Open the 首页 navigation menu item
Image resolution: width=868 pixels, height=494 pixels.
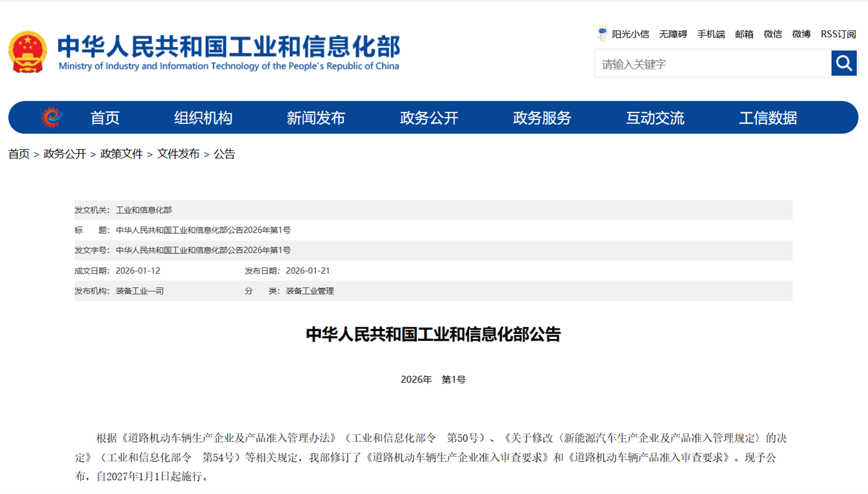click(105, 118)
